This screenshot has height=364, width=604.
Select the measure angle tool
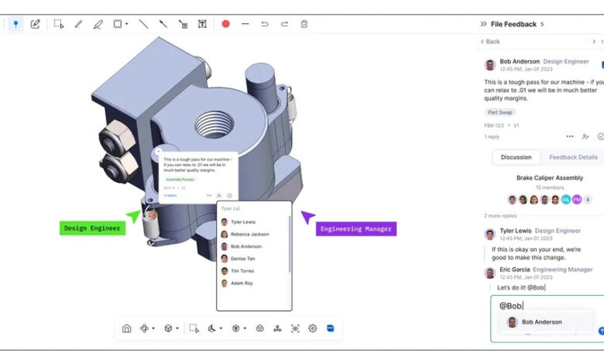tap(212, 328)
